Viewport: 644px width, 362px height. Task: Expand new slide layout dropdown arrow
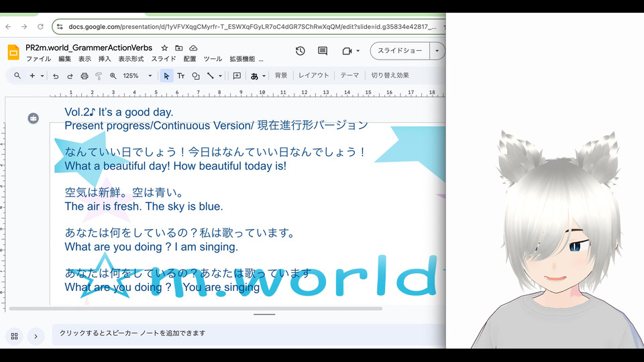tap(42, 76)
